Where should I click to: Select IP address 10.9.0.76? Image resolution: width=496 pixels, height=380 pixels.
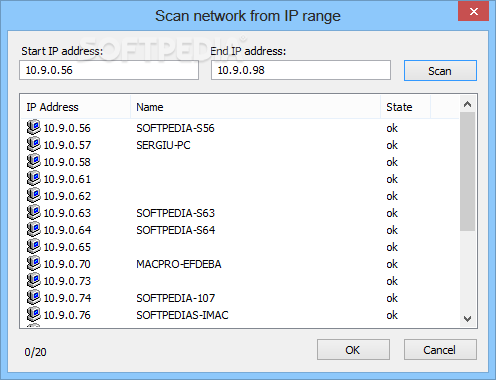click(67, 315)
